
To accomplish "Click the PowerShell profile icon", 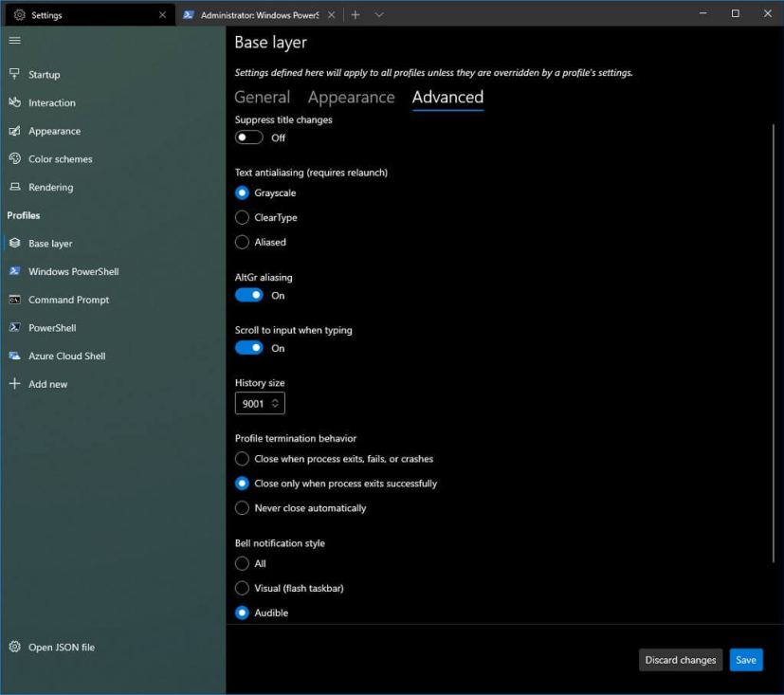I will click(x=15, y=327).
